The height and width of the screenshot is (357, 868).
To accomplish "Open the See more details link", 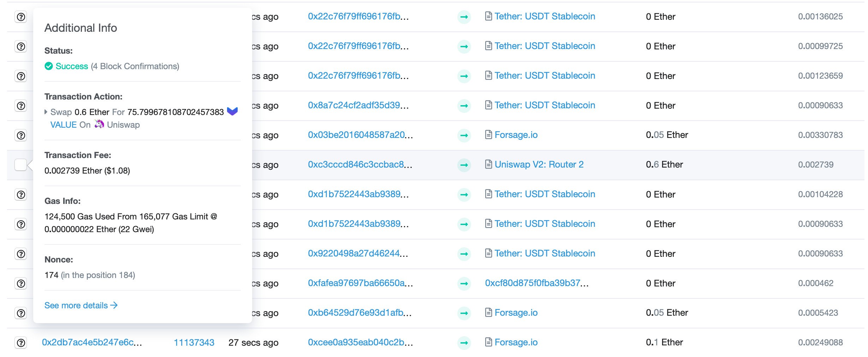I will pyautogui.click(x=81, y=305).
